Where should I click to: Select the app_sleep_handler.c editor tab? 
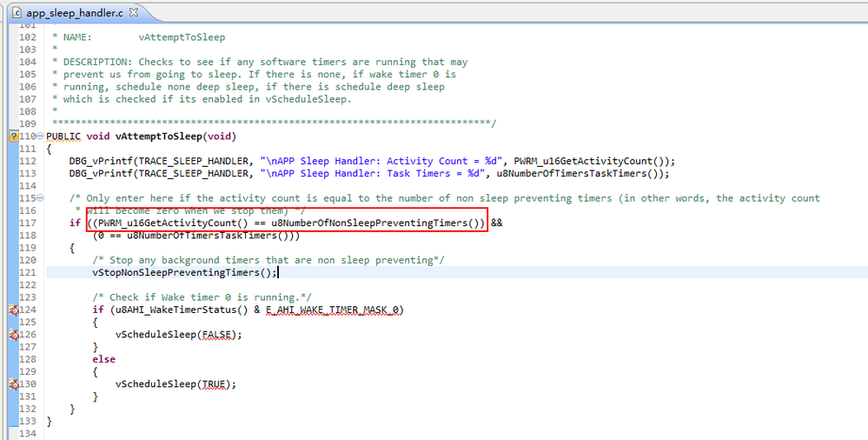74,12
